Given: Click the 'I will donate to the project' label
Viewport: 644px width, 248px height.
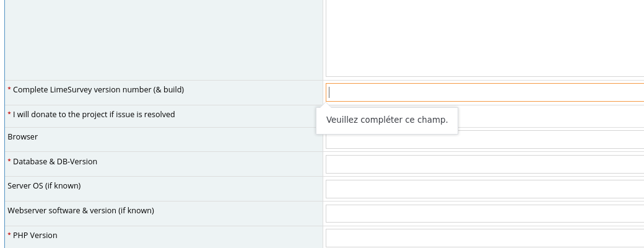Looking at the screenshot, I should tap(94, 115).
